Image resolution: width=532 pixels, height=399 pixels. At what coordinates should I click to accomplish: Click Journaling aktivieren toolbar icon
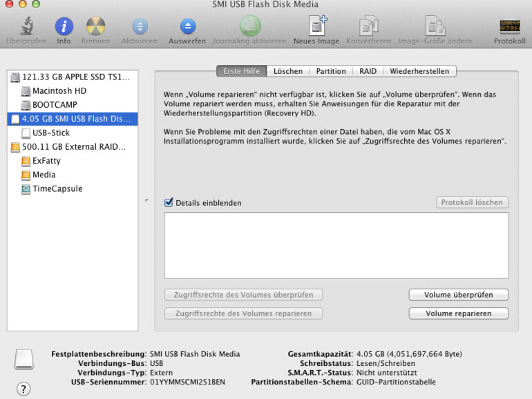click(250, 26)
